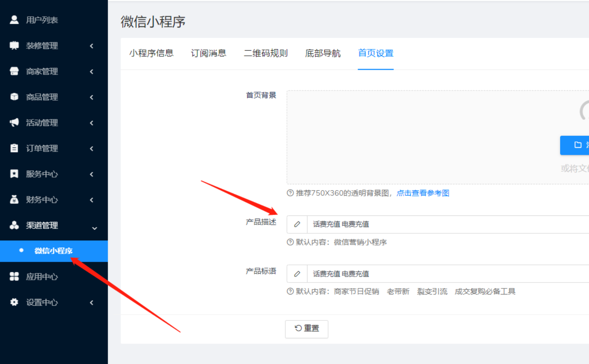
Task: Click into the 产品描述 text field
Action: tap(448, 224)
